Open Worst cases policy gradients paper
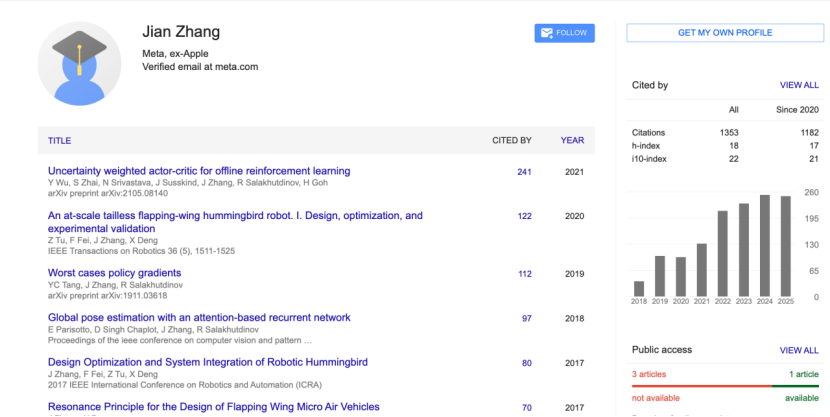The image size is (830, 417). [x=114, y=273]
